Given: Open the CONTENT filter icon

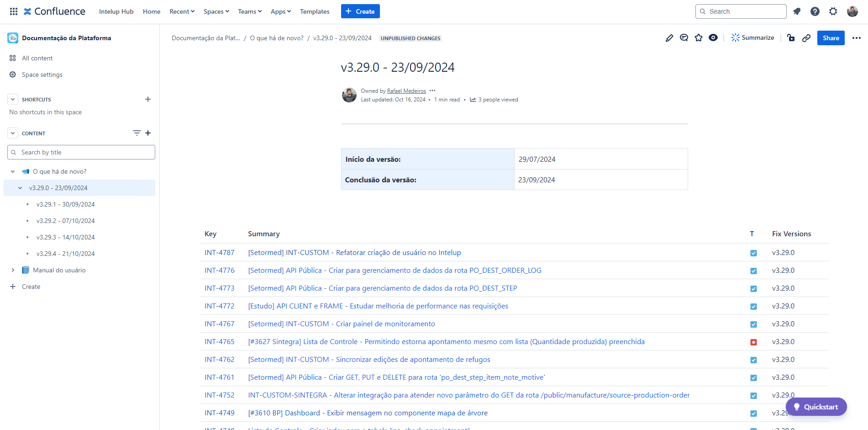Looking at the screenshot, I should (x=137, y=133).
